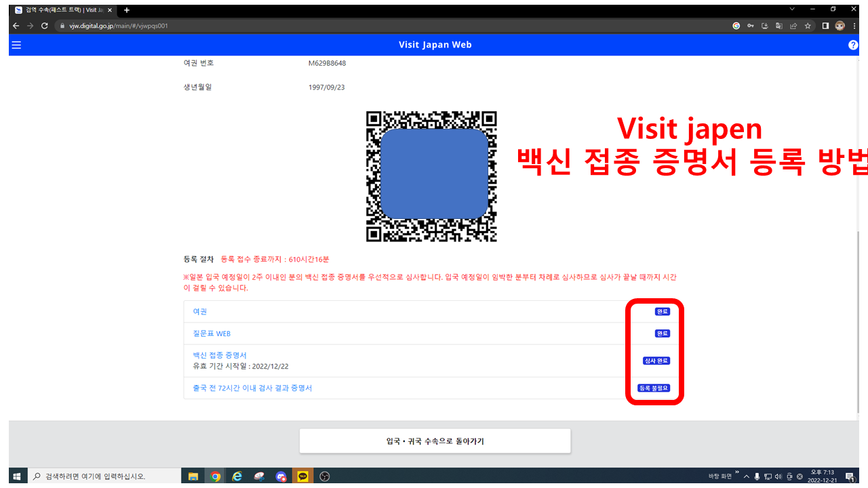Open 출국 전 72시간 이내 검사 결과 증명서
The width and height of the screenshot is (868, 488).
(252, 388)
